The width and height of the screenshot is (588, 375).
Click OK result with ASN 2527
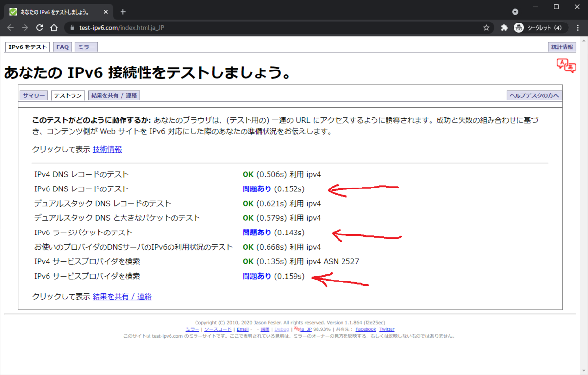pos(301,261)
